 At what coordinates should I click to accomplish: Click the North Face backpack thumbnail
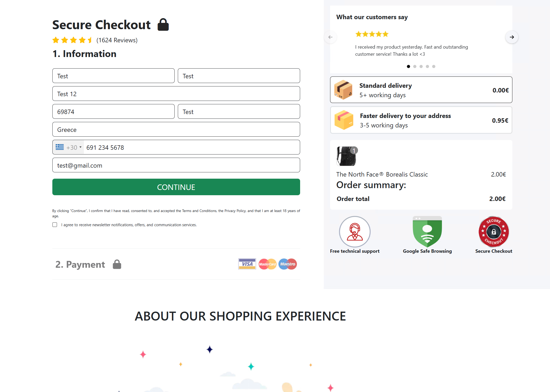[346, 156]
